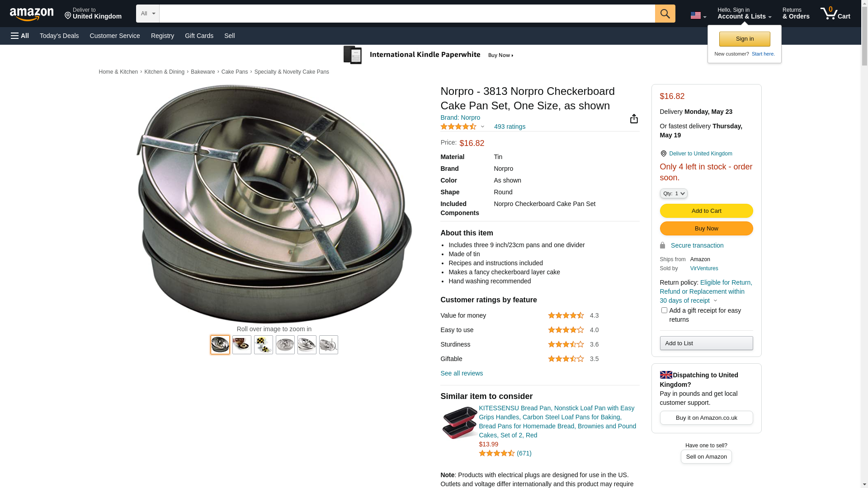Expand the return policy details chevron
The image size is (868, 488).
pyautogui.click(x=715, y=301)
